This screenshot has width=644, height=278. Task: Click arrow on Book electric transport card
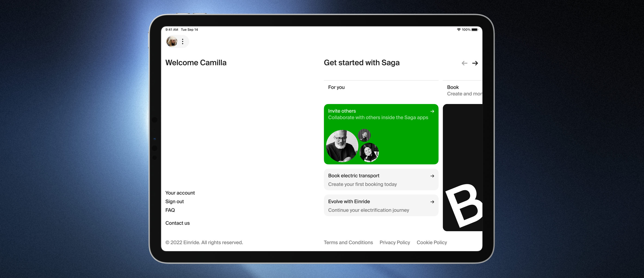[x=432, y=176]
